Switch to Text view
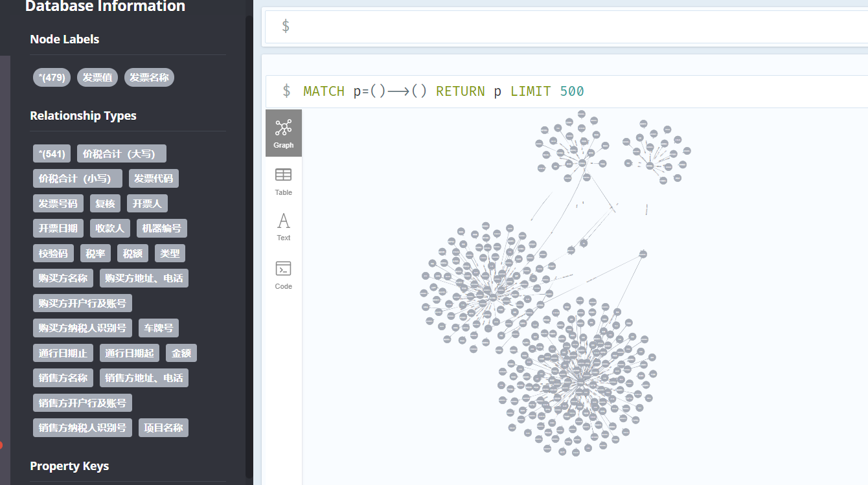Viewport: 868px width, 485px height. (x=283, y=227)
